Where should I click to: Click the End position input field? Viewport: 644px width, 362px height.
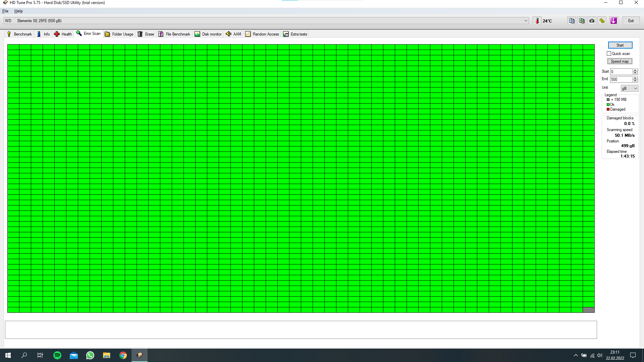point(621,79)
